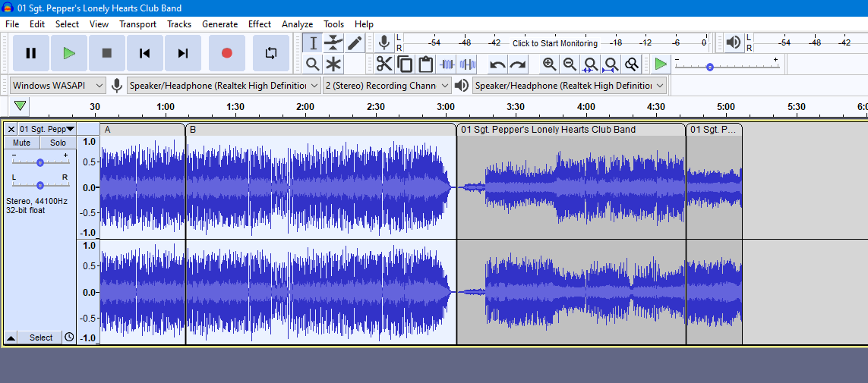This screenshot has width=868, height=383.
Task: Click the Silence audio selection icon
Action: coord(468,64)
